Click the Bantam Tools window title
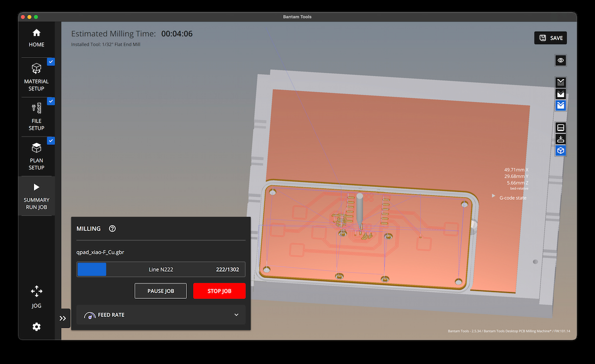Screen dimensions: 595x364 [297, 17]
